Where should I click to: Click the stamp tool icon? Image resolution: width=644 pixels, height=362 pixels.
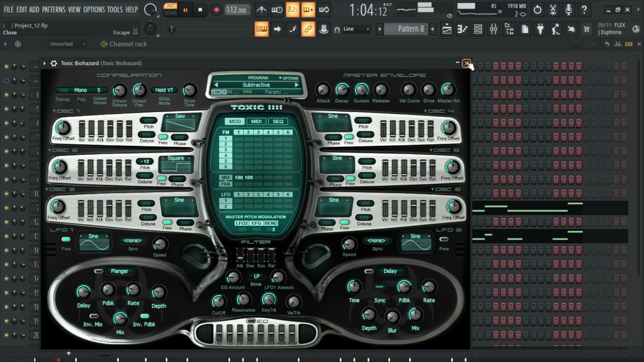(324, 29)
